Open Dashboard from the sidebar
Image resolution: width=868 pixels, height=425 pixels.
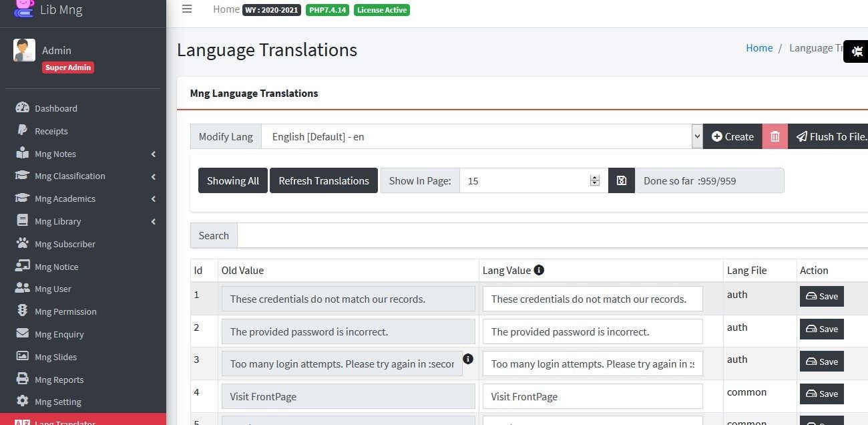click(55, 108)
